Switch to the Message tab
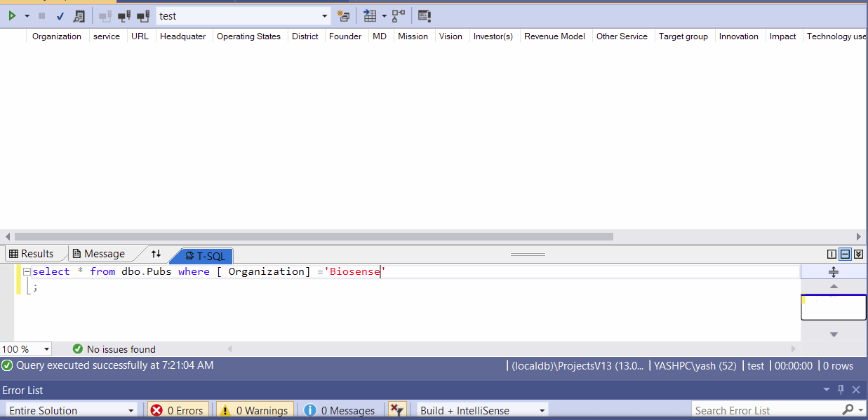 [100, 253]
